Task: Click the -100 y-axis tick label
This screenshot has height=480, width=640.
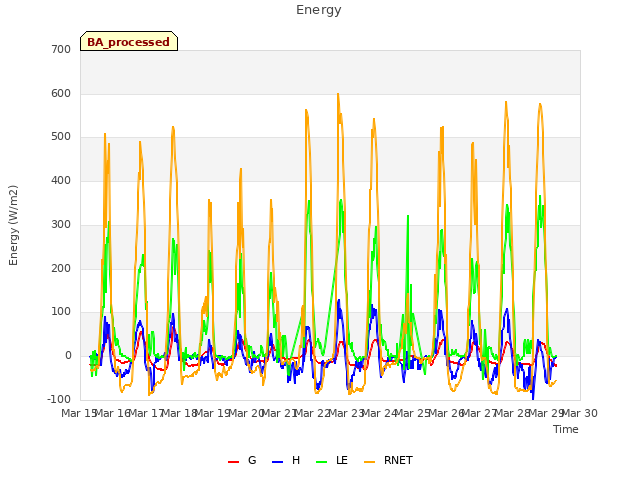Action: tap(59, 399)
